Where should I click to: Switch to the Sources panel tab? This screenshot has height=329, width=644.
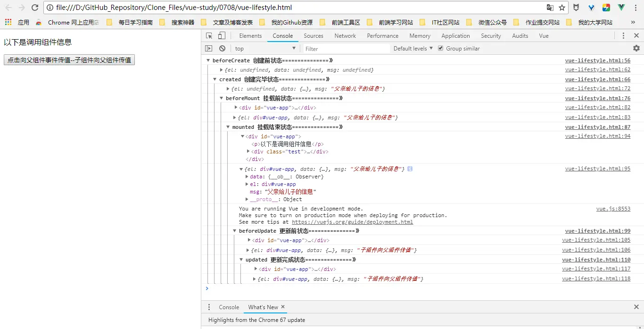(314, 35)
